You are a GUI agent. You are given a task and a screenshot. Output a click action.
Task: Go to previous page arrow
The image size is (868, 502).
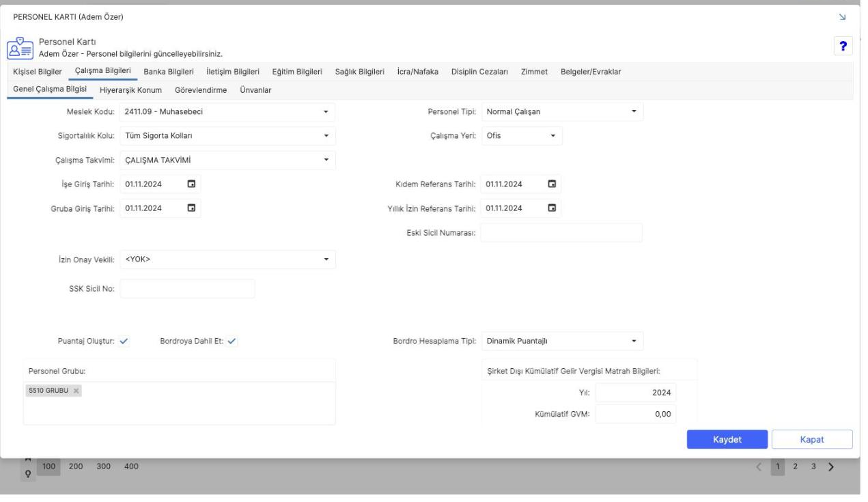(759, 466)
